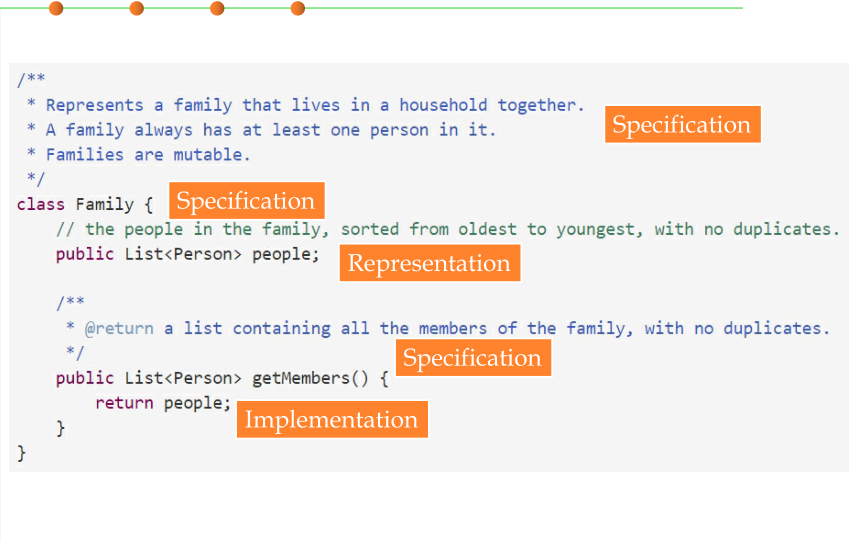Click the 'return people;' statement
The image size is (856, 541).
163,403
